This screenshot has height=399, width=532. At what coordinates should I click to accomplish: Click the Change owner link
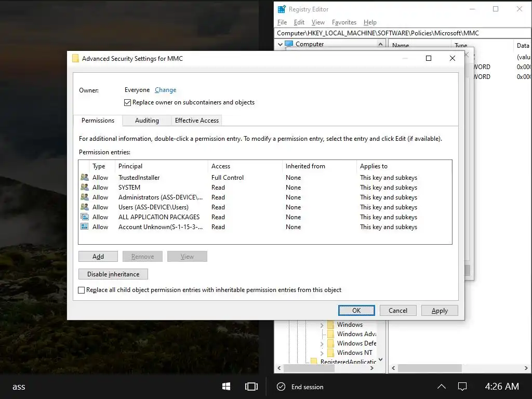point(166,90)
